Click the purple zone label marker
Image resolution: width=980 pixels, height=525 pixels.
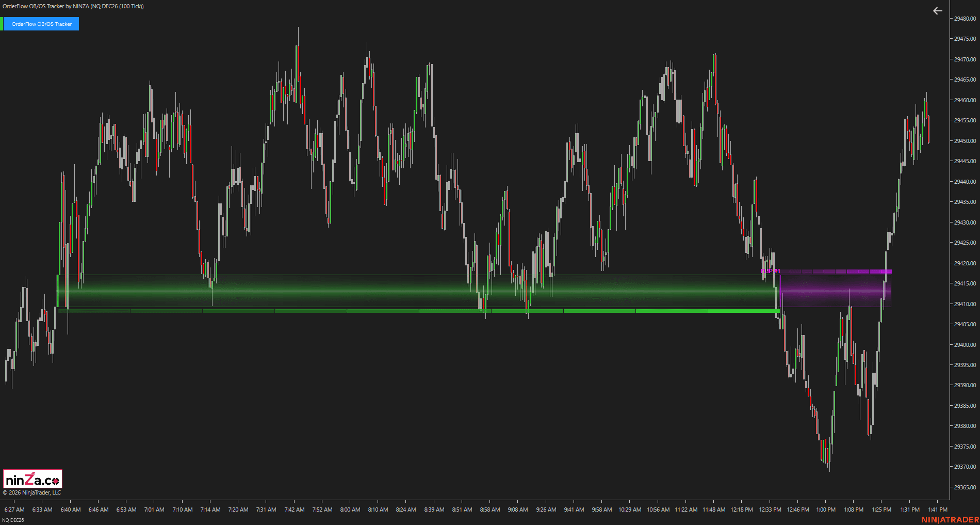(771, 271)
